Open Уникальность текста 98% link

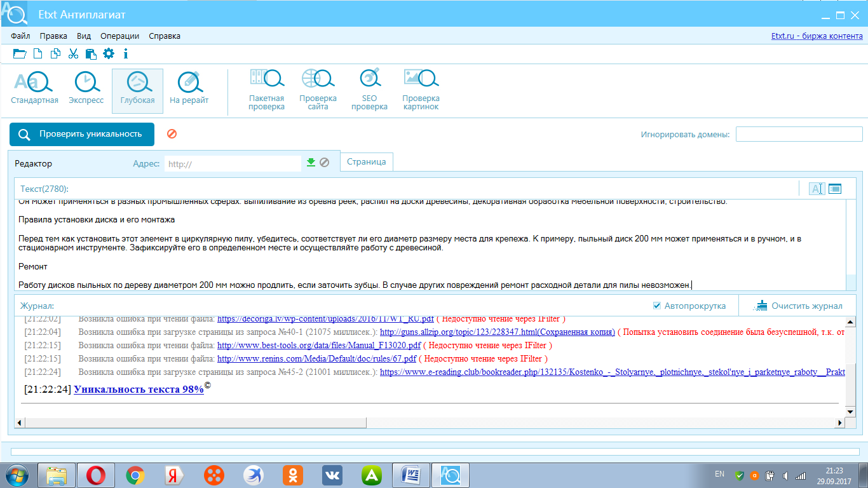[x=139, y=390]
